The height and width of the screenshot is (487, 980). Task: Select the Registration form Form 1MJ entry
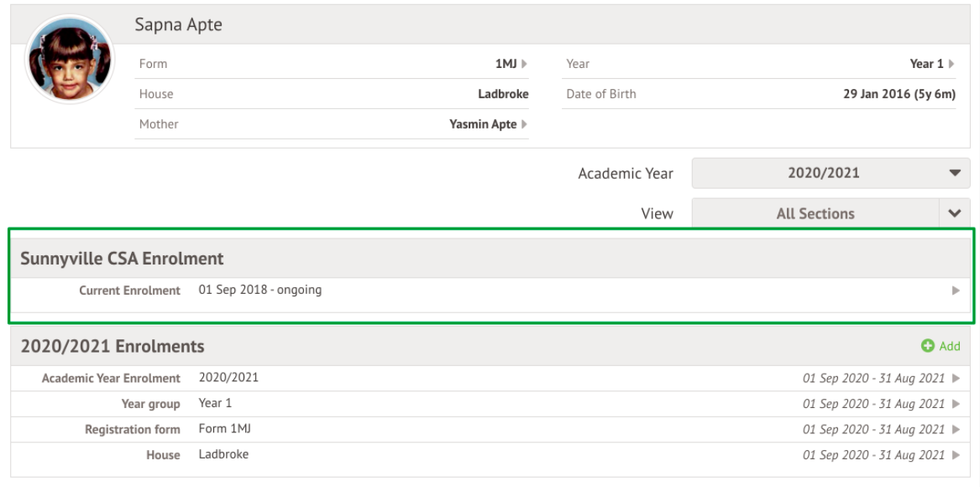(x=225, y=429)
